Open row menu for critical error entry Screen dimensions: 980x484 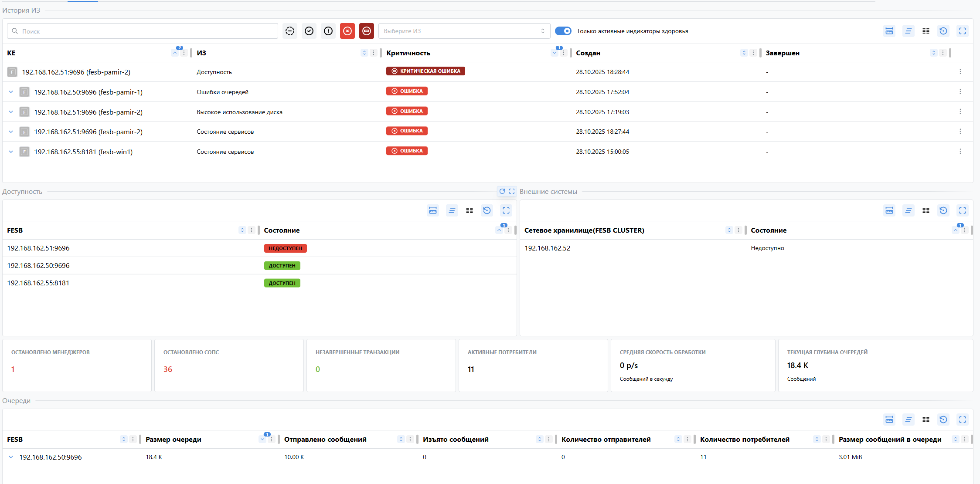pos(960,71)
